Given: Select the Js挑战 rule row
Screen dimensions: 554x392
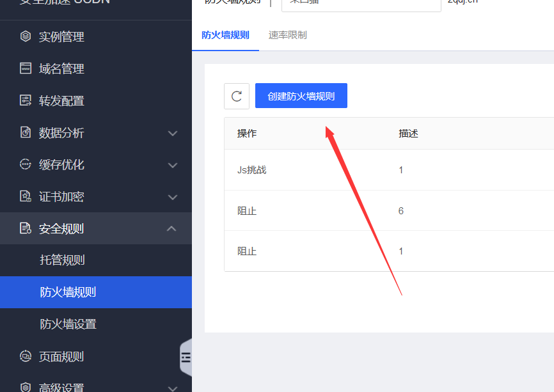Looking at the screenshot, I should [389, 170].
